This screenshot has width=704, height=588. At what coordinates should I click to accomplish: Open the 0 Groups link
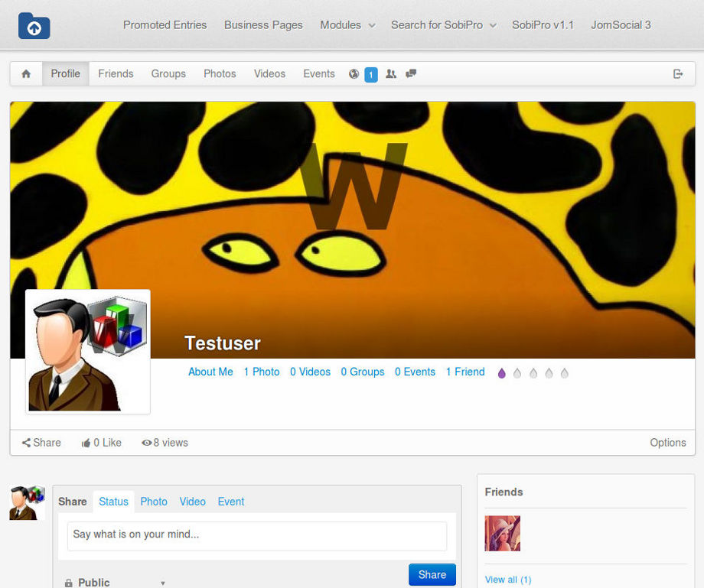coord(363,372)
